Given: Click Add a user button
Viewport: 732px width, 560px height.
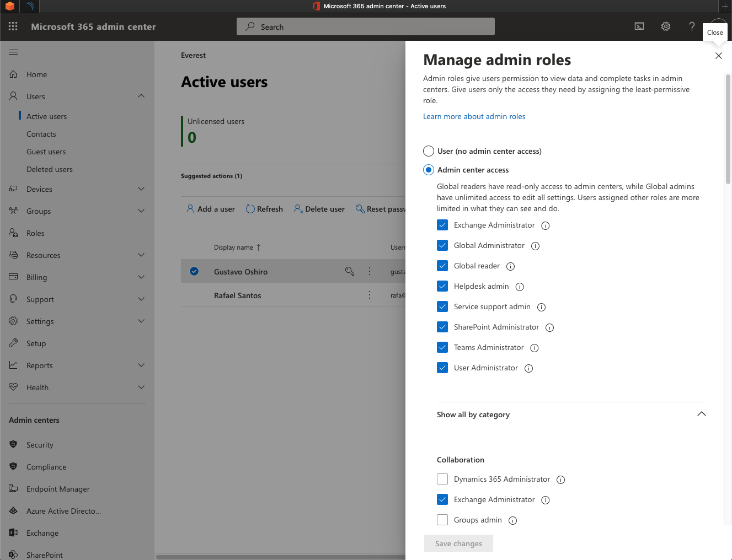Looking at the screenshot, I should 211,209.
